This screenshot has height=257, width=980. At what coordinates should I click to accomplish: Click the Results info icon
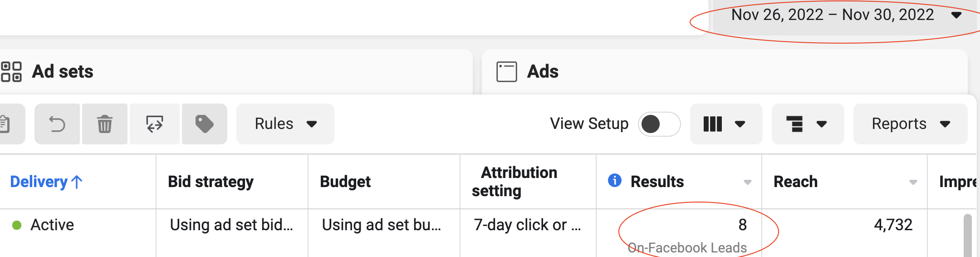pos(614,181)
